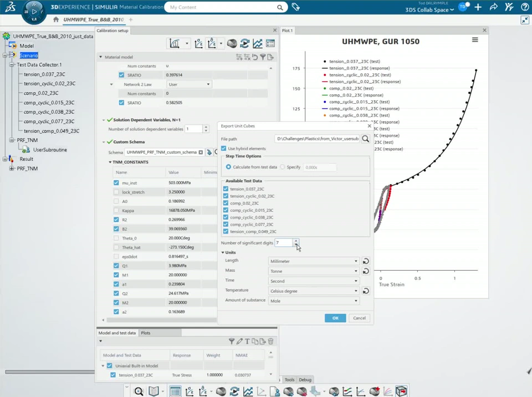
Task: Increase number of significant digits
Action: tap(296, 241)
